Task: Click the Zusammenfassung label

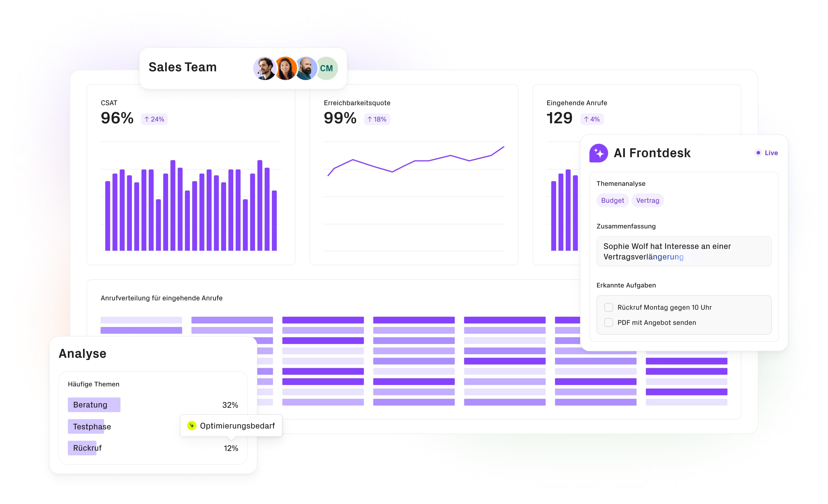Action: point(626,226)
